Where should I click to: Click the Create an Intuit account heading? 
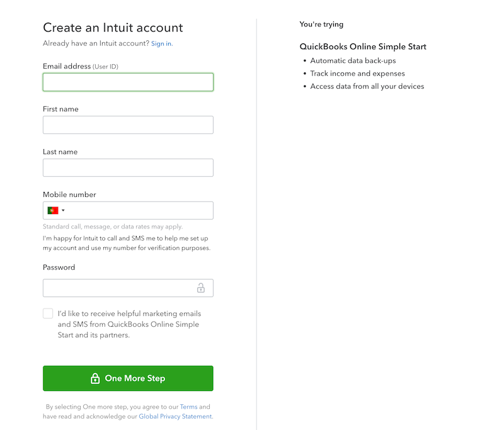(113, 28)
